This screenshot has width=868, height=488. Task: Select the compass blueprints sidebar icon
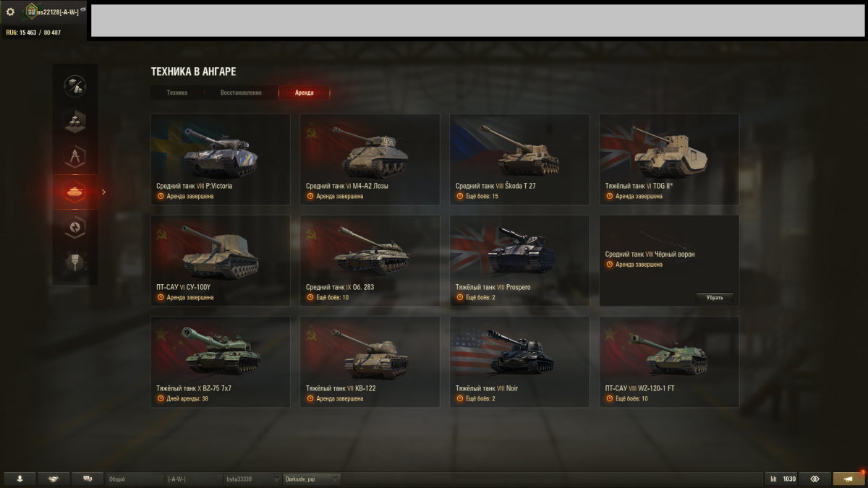[75, 156]
